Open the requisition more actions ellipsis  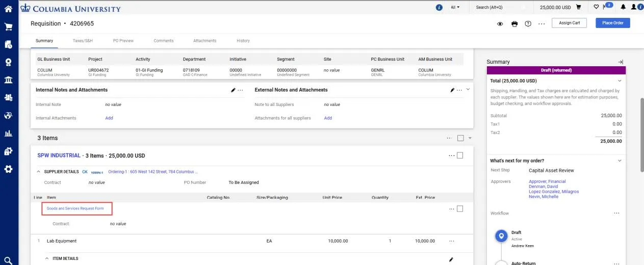[542, 24]
